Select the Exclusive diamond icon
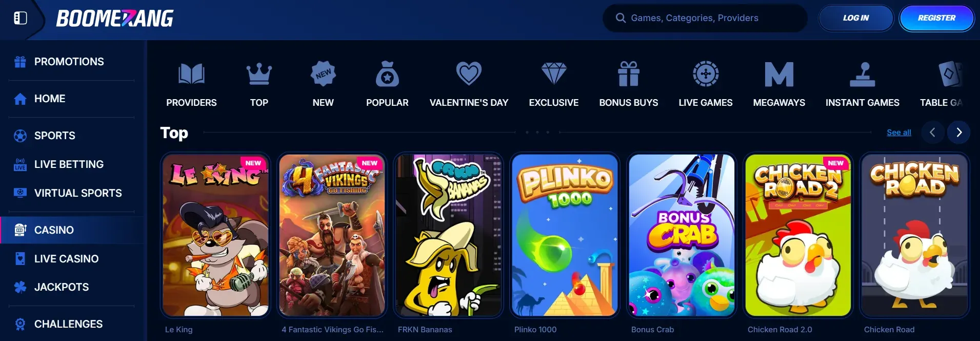980x341 pixels. pyautogui.click(x=554, y=74)
